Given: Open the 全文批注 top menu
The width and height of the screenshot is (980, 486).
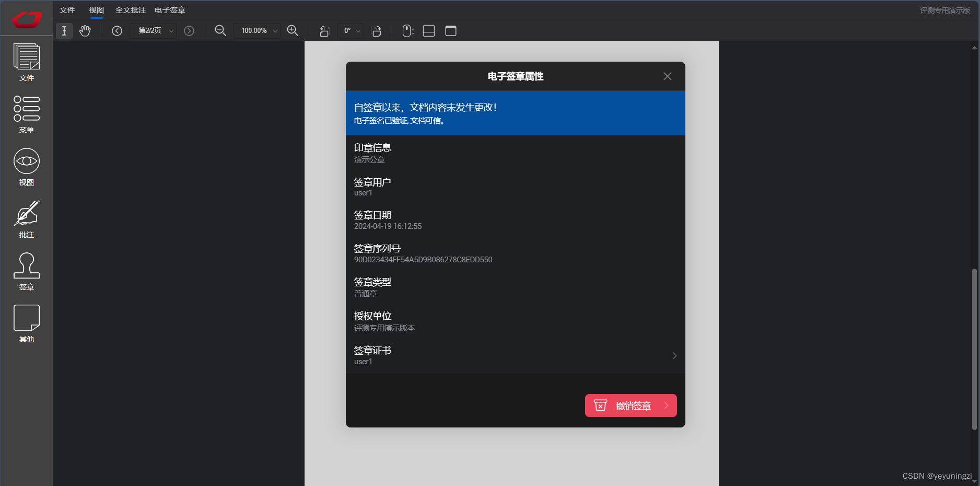Looking at the screenshot, I should coord(131,10).
